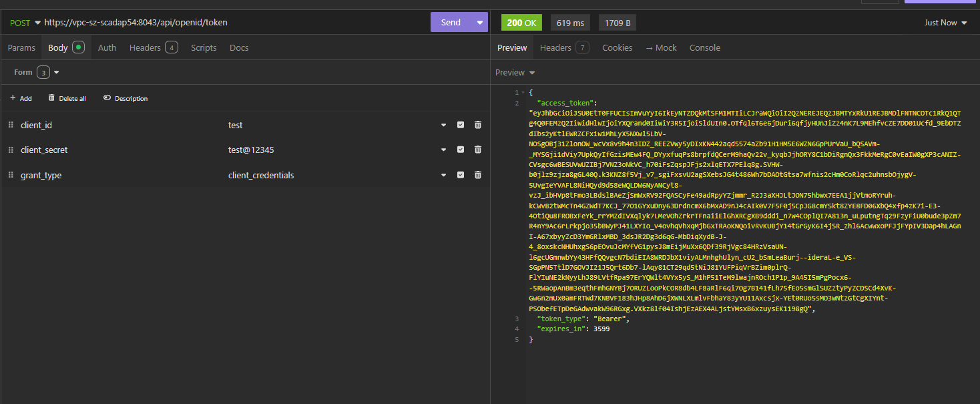Image resolution: width=980 pixels, height=404 pixels.
Task: Switch to the request Auth tab
Action: tap(107, 47)
